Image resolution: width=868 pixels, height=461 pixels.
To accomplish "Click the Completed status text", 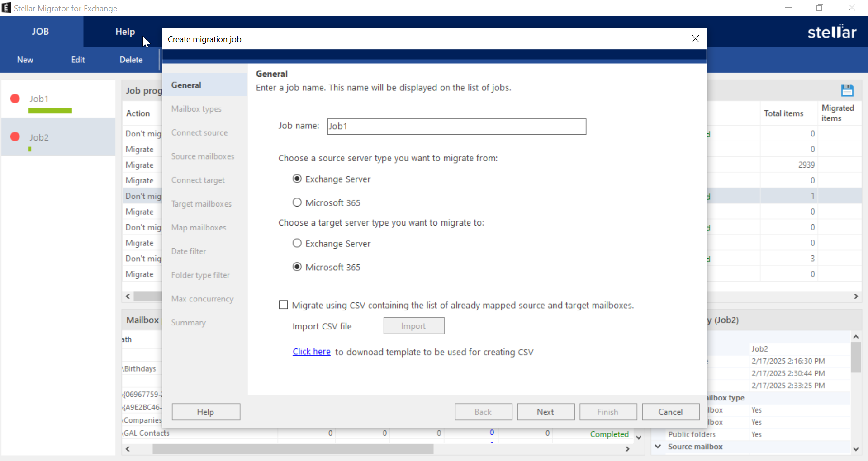I will pyautogui.click(x=609, y=434).
